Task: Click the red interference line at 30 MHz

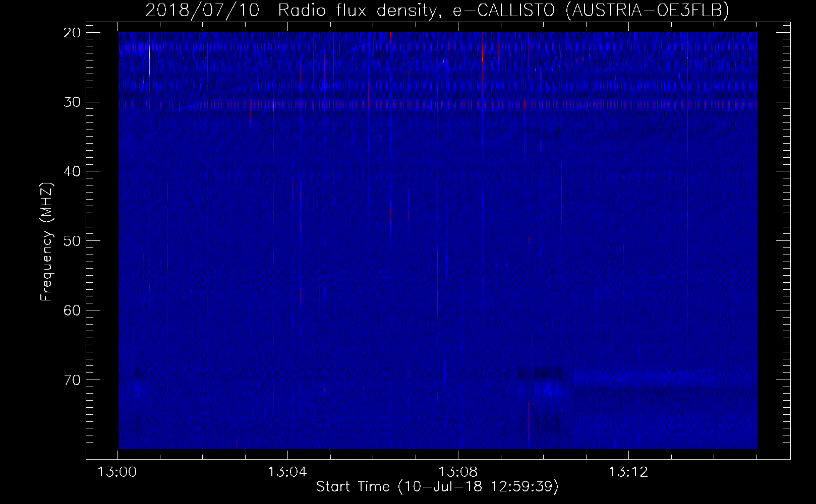Action: click(x=438, y=105)
